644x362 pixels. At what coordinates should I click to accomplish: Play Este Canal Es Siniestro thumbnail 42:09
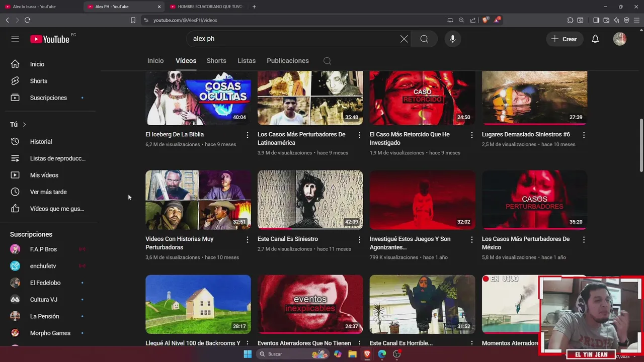click(310, 200)
